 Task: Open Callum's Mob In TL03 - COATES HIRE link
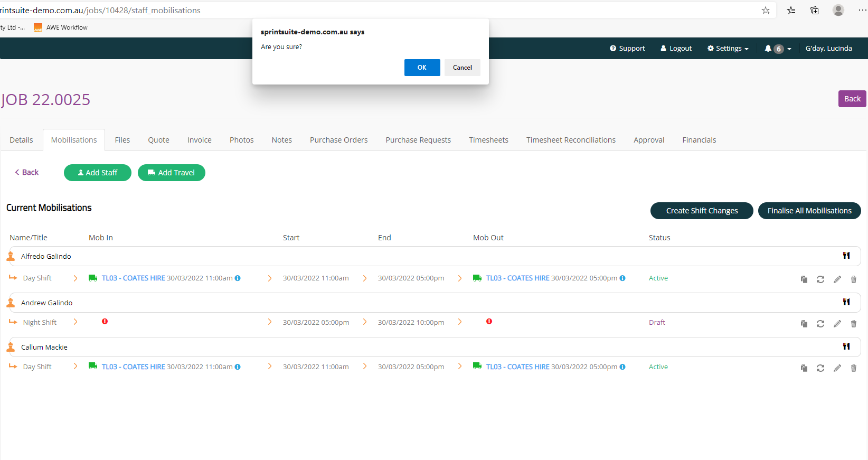(x=134, y=367)
